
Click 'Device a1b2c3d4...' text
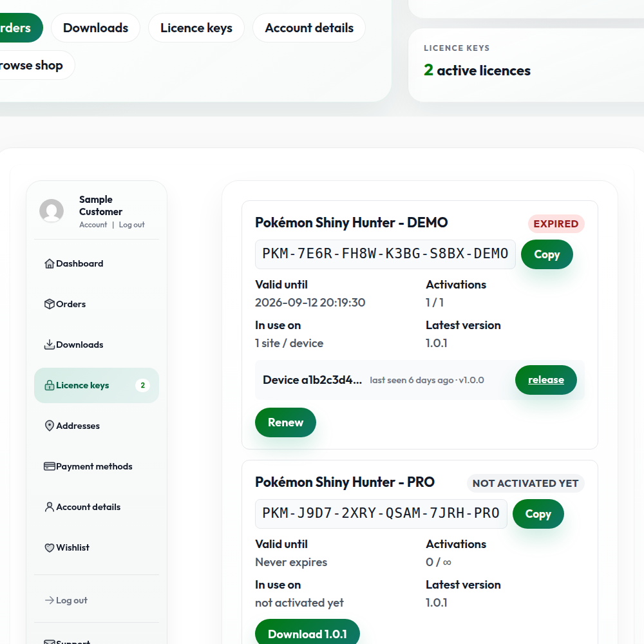312,380
